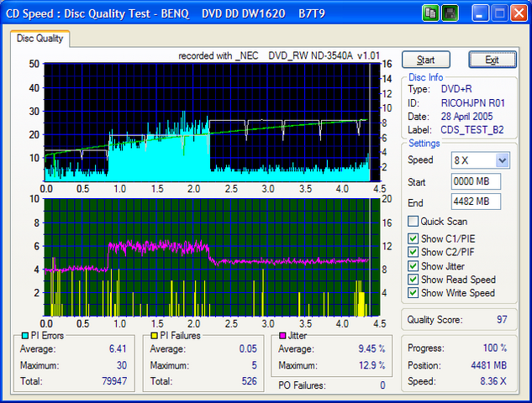Turn off Show Read Speed
Viewport: 532px width, 403px height.
[x=413, y=280]
